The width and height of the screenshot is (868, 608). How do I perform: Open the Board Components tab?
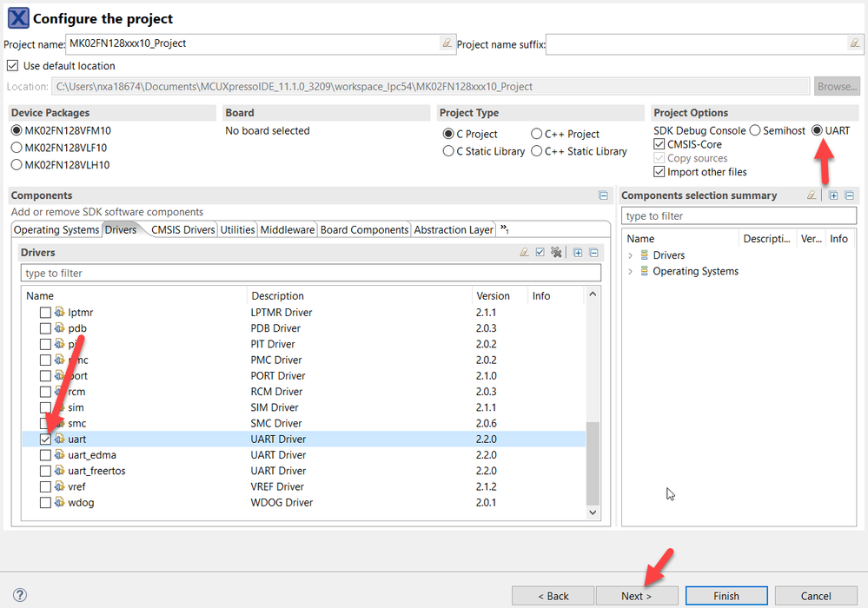coord(364,229)
